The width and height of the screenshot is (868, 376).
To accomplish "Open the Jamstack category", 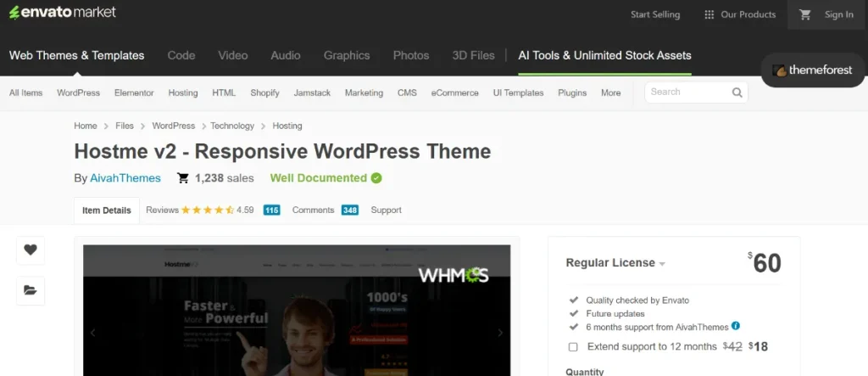I will tap(312, 93).
